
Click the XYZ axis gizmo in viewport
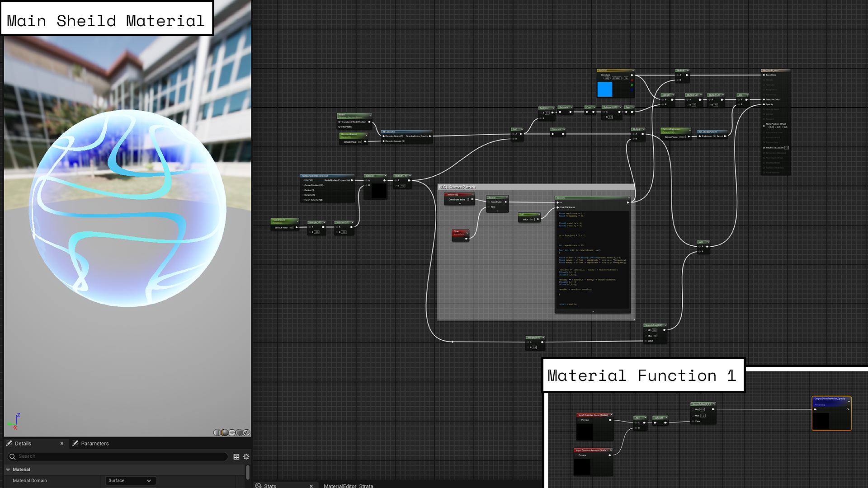[x=14, y=421]
